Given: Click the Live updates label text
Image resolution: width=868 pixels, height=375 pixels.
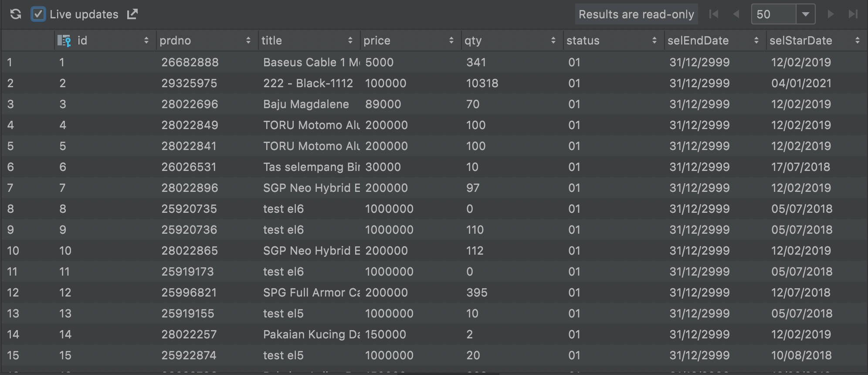Looking at the screenshot, I should tap(84, 14).
